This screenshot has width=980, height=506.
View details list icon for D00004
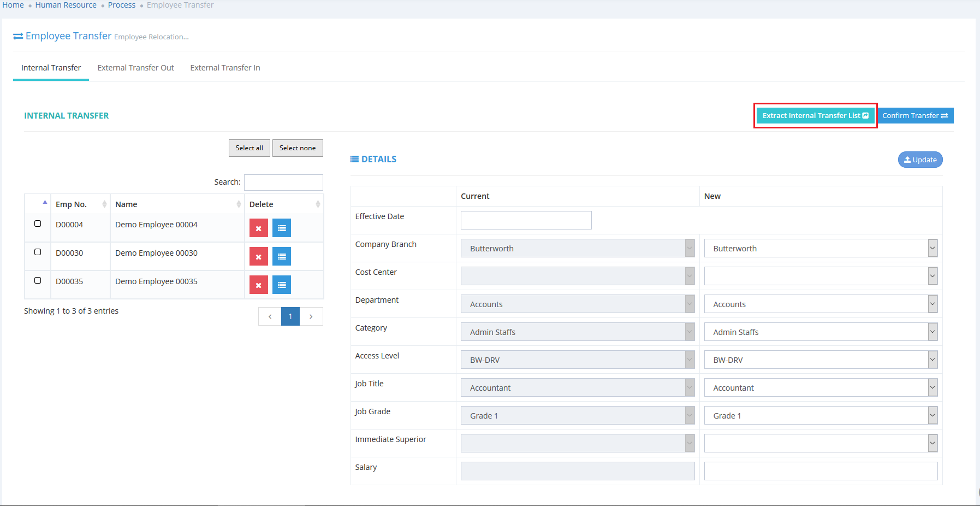(282, 228)
